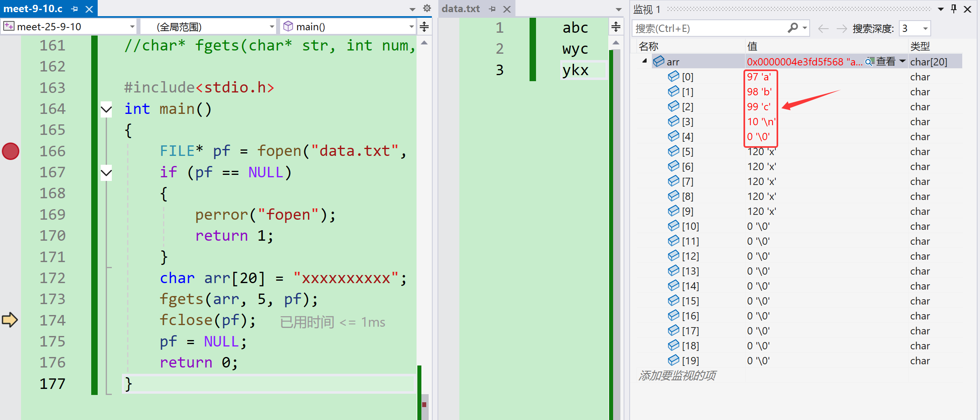Viewport: 980px width, 420px height.
Task: Click the forward arrow in Watch search
Action: [x=842, y=28]
